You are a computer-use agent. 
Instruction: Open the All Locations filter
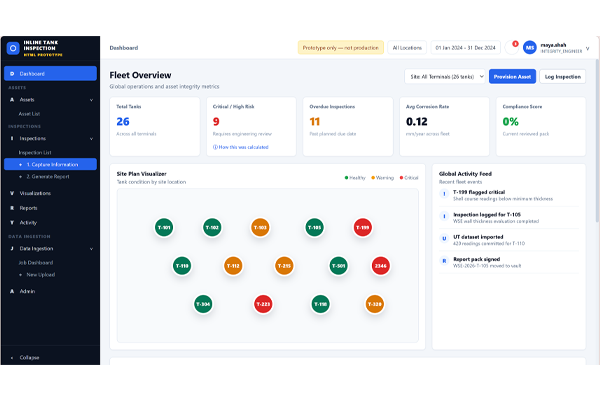pos(407,48)
